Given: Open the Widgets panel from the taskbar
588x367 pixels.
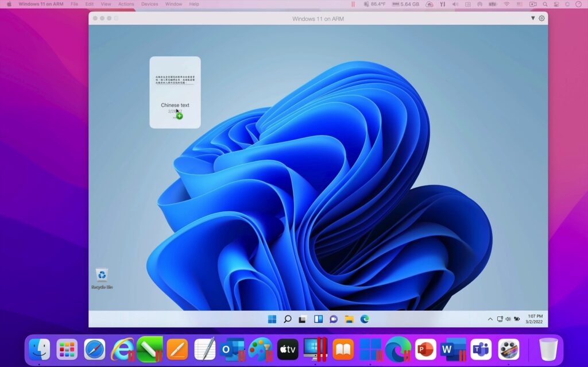Looking at the screenshot, I should coord(318,319).
